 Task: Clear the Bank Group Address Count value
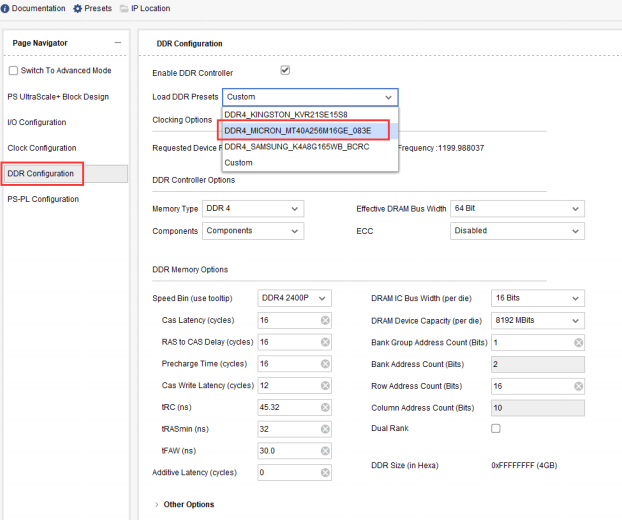tap(579, 343)
